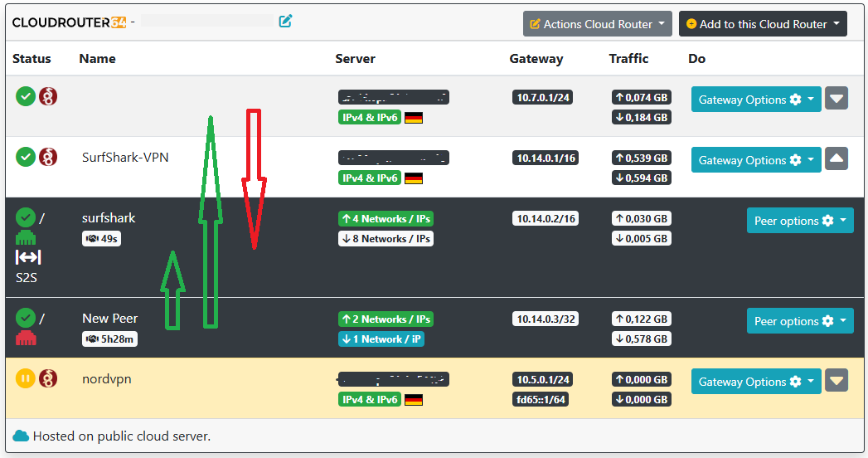Collapse the SurfShark-VPN gateway peers list

click(x=836, y=159)
